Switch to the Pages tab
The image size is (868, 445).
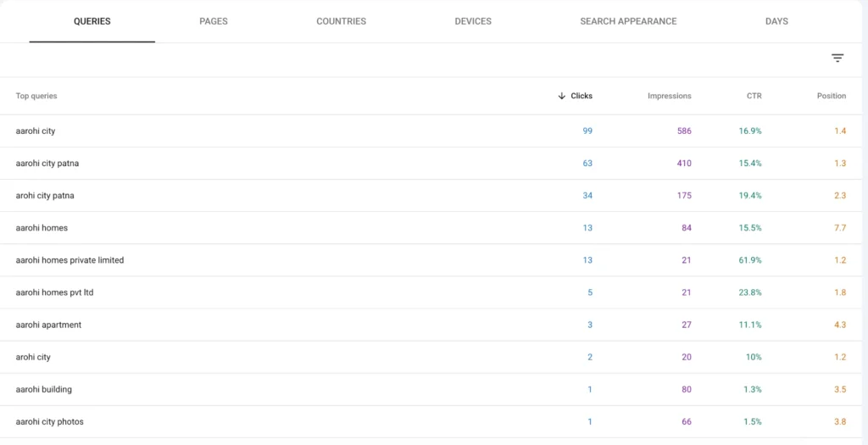point(213,21)
